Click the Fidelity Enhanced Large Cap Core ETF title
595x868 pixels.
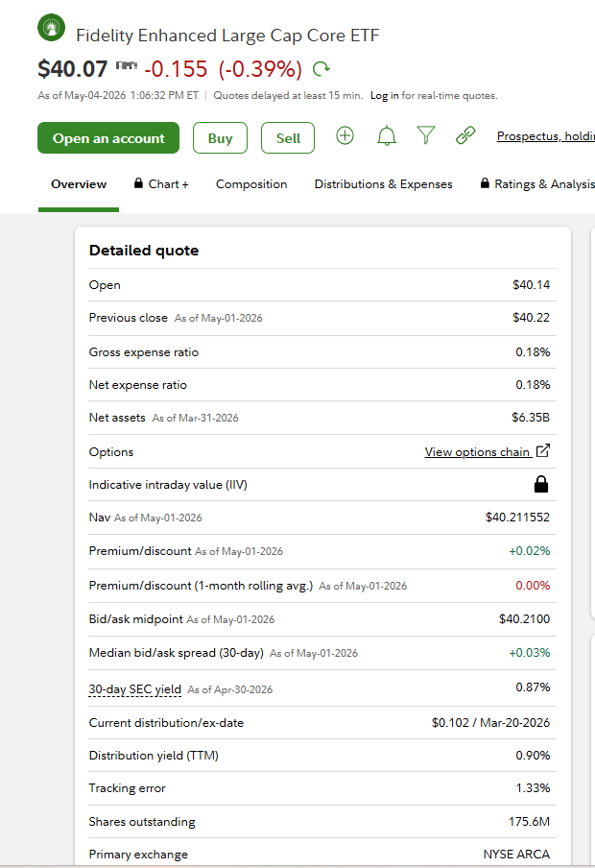pyautogui.click(x=227, y=36)
